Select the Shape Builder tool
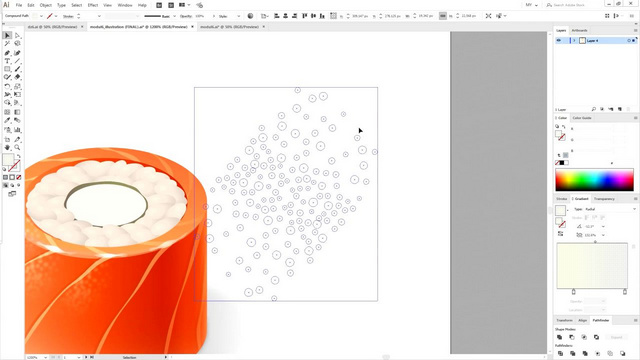 (x=7, y=102)
